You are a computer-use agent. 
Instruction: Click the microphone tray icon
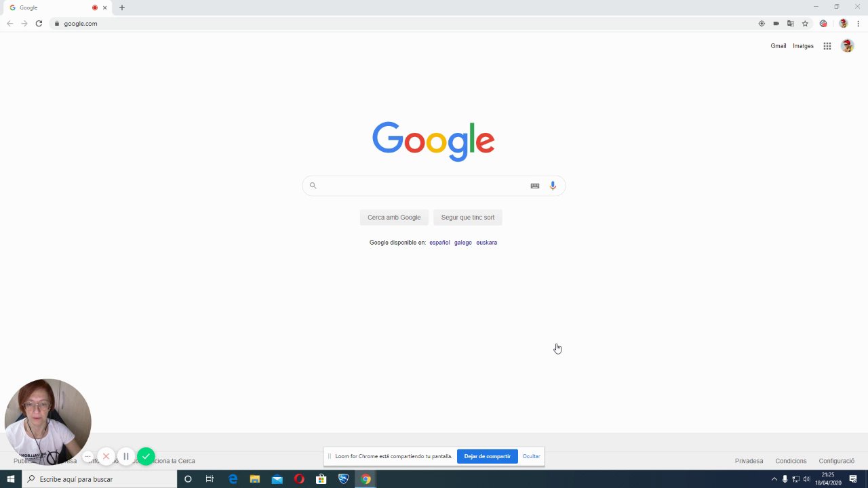785,479
